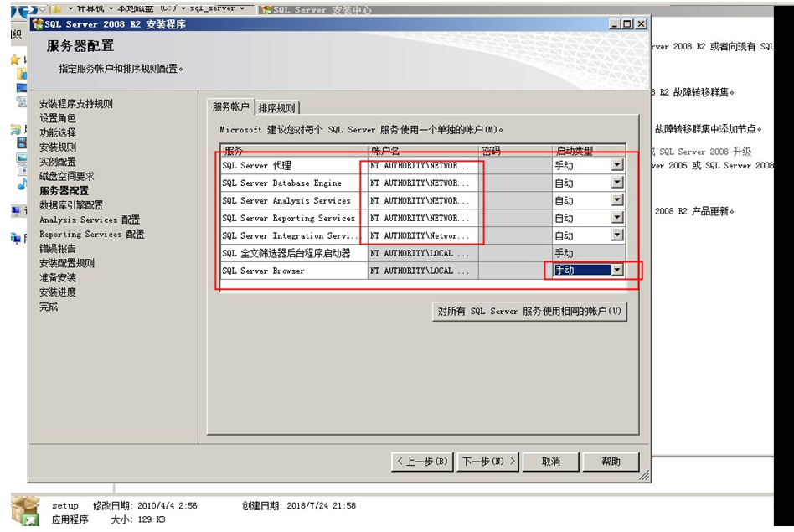
Task: Click 准备安装 step in sidebar
Action: pos(58,277)
